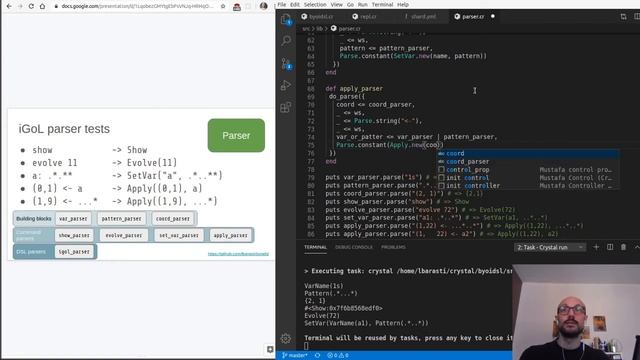This screenshot has width=640, height=360.
Task: Click the show_parser box on the slide
Action: [x=74, y=235]
